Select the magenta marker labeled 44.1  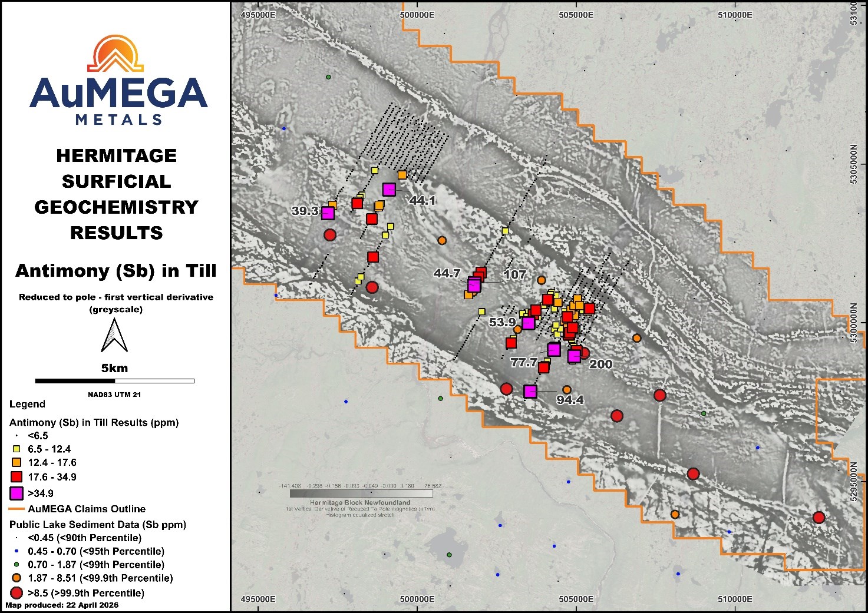click(x=388, y=190)
